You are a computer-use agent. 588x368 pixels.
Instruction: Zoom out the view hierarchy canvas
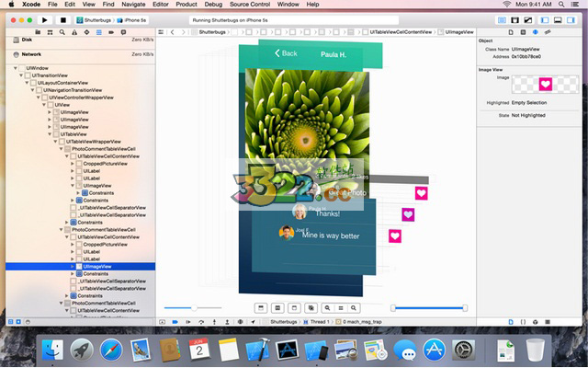point(327,308)
